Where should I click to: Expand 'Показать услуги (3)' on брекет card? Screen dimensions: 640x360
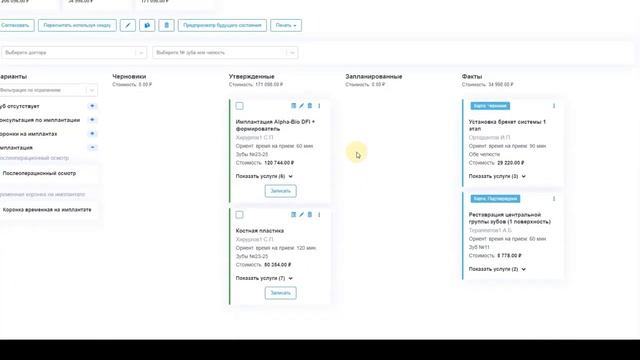point(497,176)
